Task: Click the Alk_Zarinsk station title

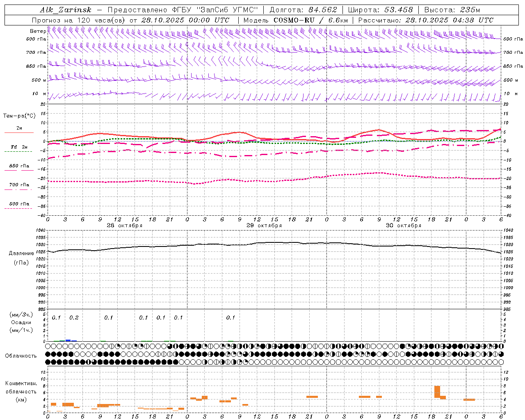Action: pos(66,10)
